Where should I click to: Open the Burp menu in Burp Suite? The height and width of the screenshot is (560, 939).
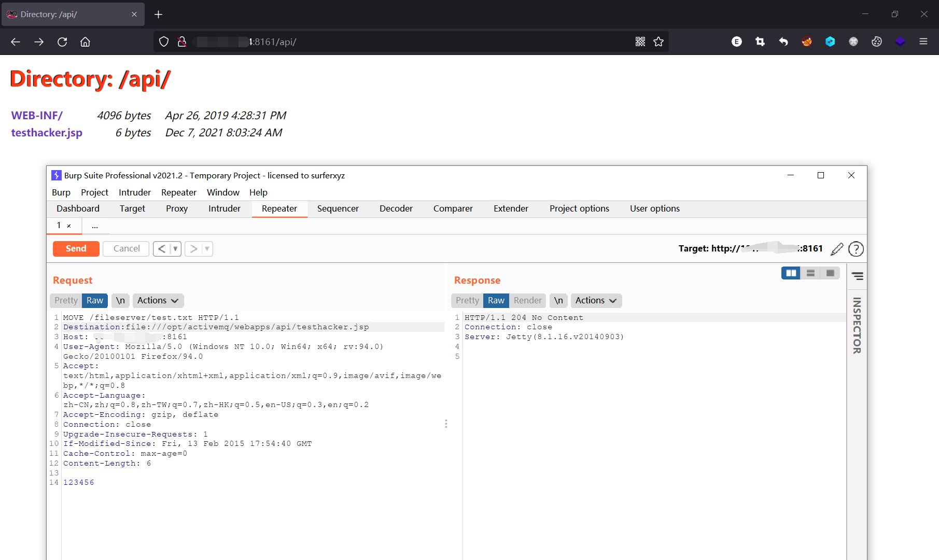(61, 192)
